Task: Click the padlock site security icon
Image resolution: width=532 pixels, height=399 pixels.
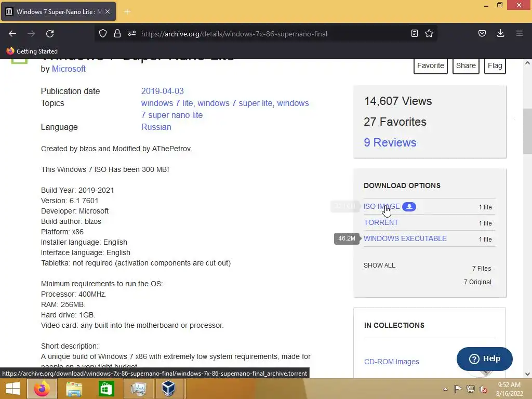Action: point(117,33)
